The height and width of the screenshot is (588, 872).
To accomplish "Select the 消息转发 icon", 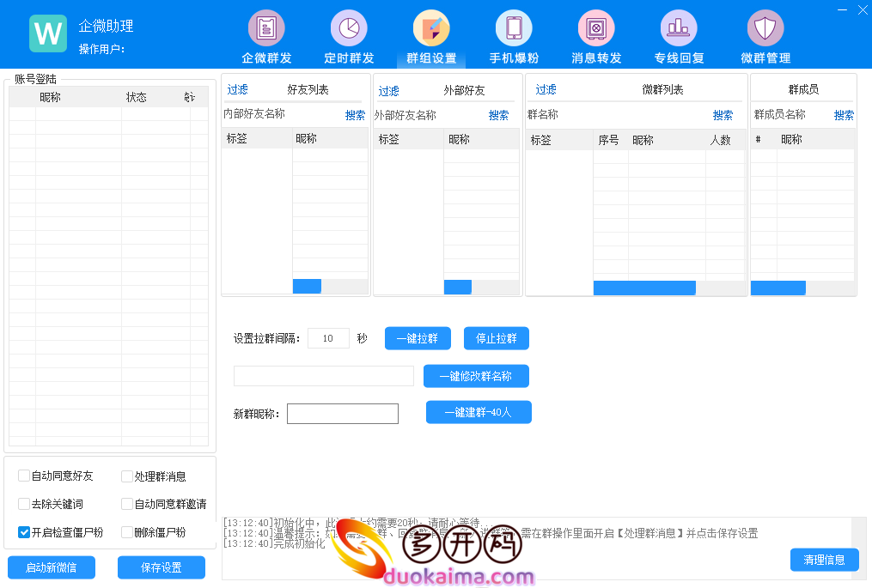I will tap(596, 28).
